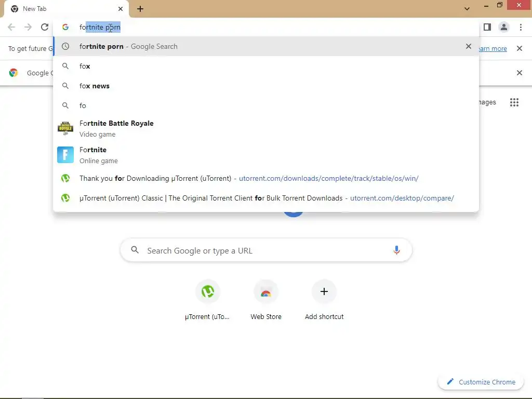Select the Fortnite Battle Royale suggestion
This screenshot has height=399, width=532.
coord(266,129)
